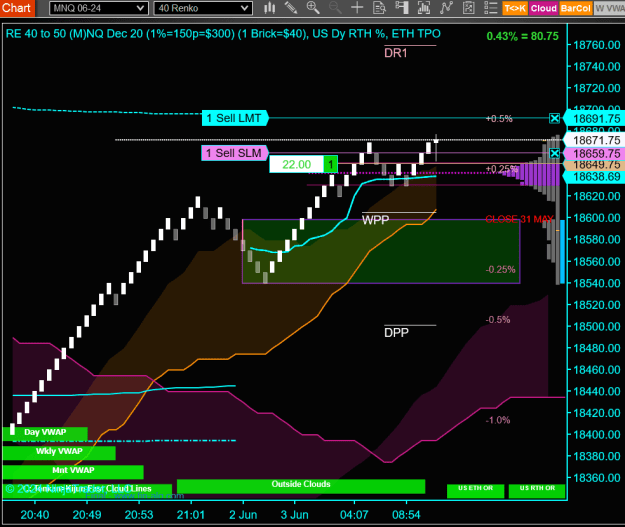Click the -0.25% level label
625x527 pixels.
coord(500,269)
